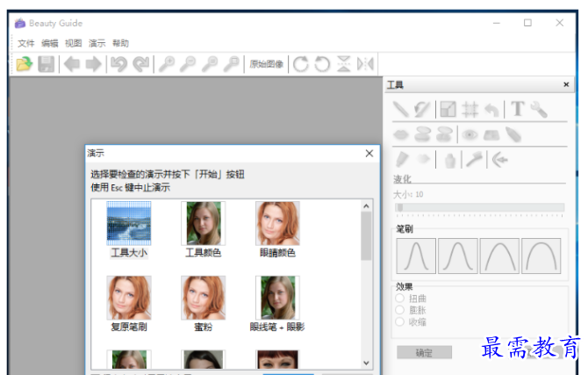
Task: Select the 膨胀 effect radio button
Action: pyautogui.click(x=401, y=310)
